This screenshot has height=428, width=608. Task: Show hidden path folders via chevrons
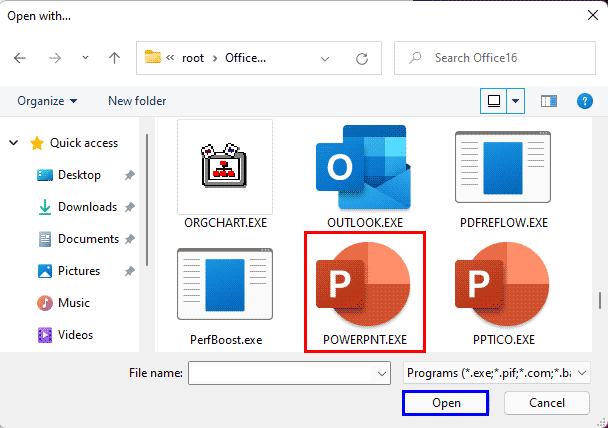coord(170,58)
